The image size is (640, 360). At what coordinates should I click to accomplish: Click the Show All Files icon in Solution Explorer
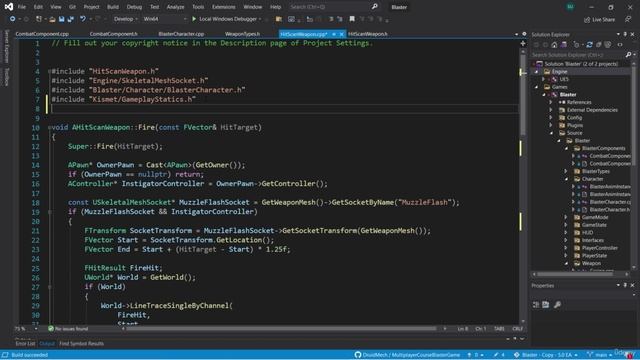tap(608, 44)
